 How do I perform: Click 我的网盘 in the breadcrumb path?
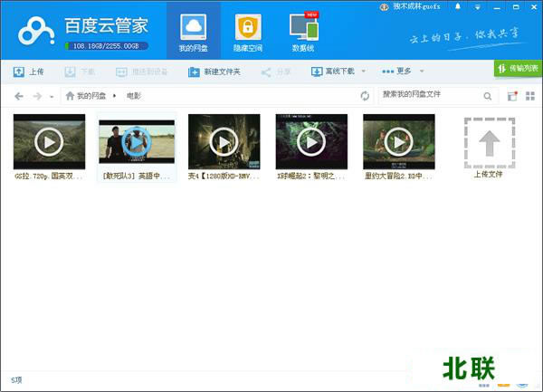(91, 96)
